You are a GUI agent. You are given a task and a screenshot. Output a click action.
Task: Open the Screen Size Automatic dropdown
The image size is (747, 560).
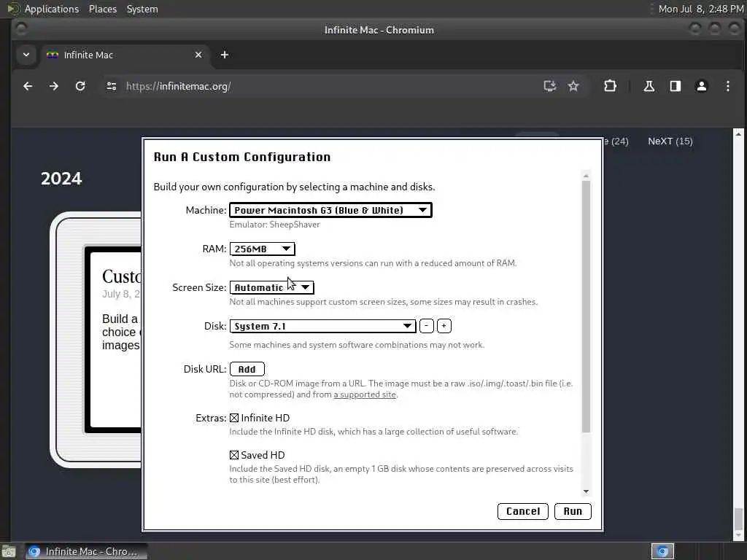(271, 287)
